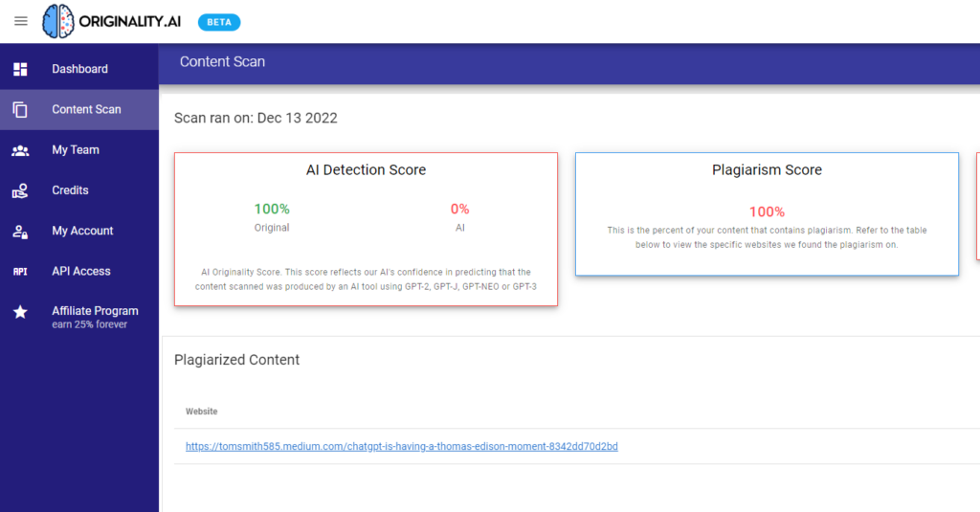
Task: Click the 'AI' label under 0%
Action: (x=460, y=228)
